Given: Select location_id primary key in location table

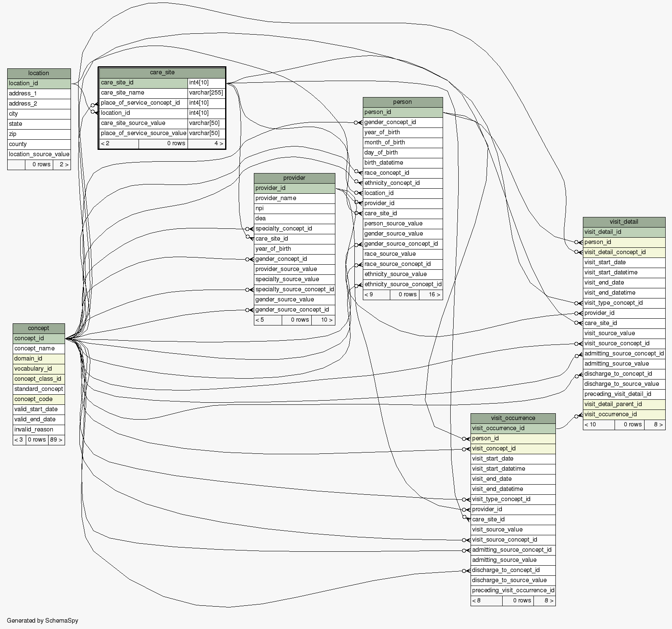Looking at the screenshot, I should coord(39,84).
